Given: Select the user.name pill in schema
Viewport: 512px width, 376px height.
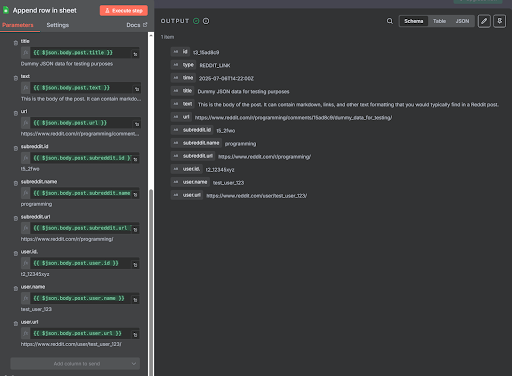Looking at the screenshot, I should pyautogui.click(x=190, y=182).
